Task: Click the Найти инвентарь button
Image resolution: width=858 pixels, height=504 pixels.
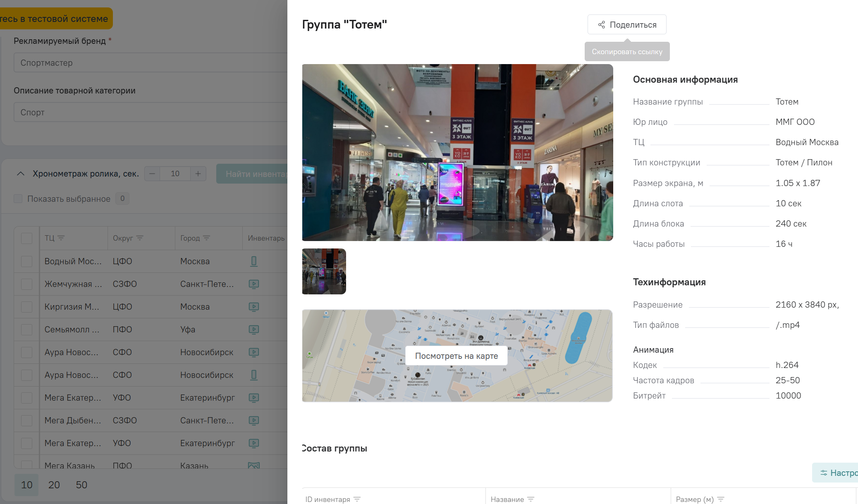Action: coord(252,174)
